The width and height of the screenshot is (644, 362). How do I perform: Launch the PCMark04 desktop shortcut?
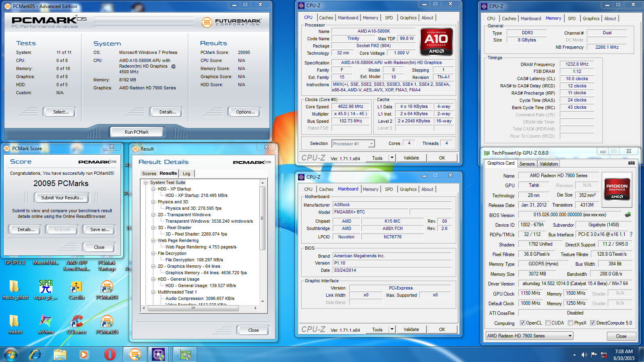click(x=107, y=290)
